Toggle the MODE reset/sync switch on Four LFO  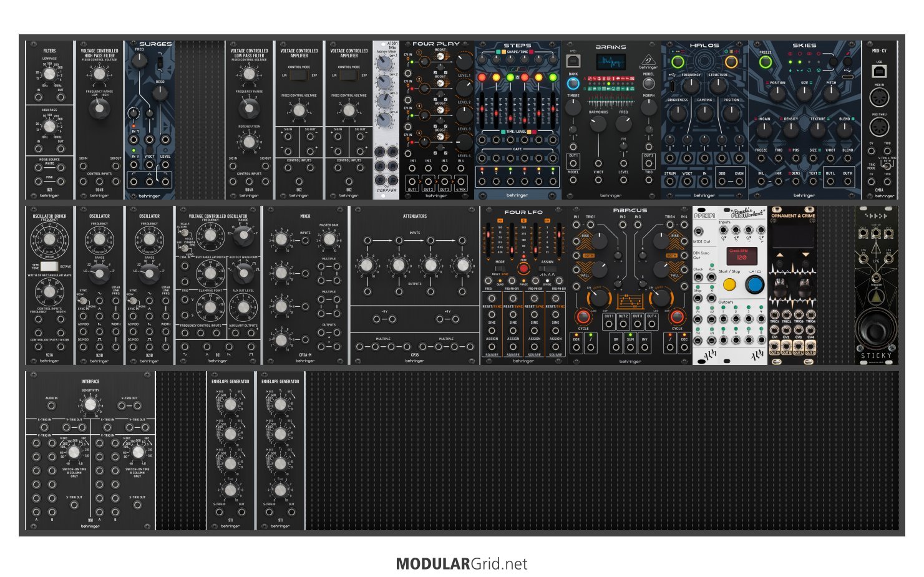tap(500, 269)
